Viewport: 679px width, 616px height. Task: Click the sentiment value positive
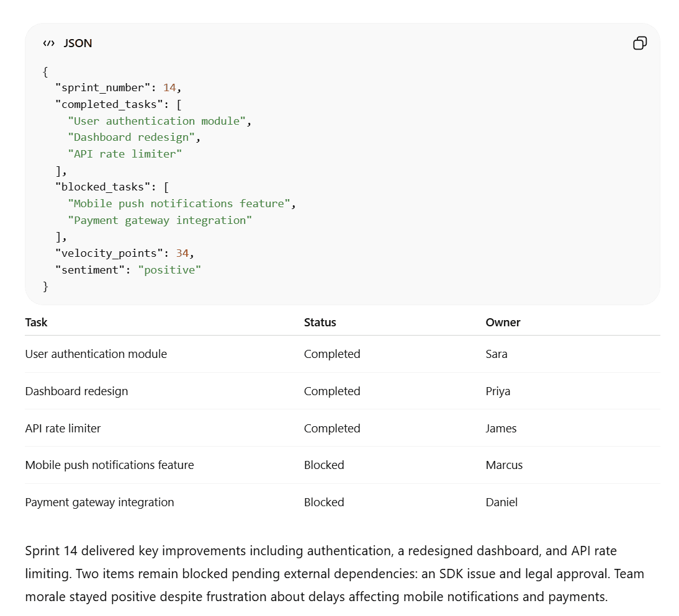169,270
